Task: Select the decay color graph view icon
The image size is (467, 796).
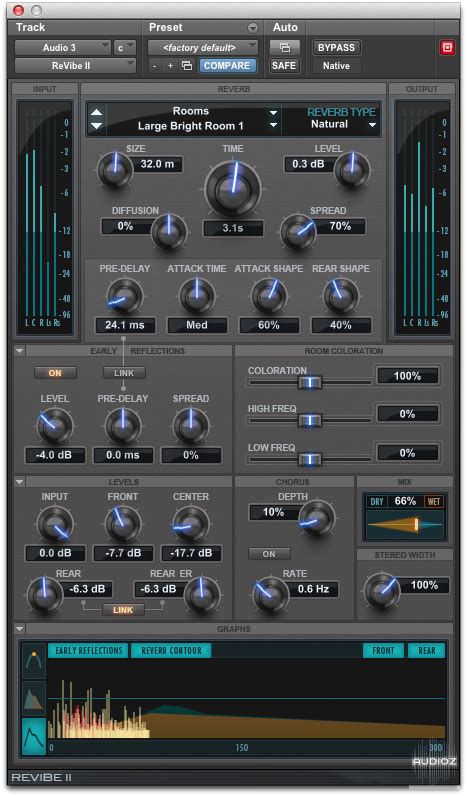Action: (34, 698)
